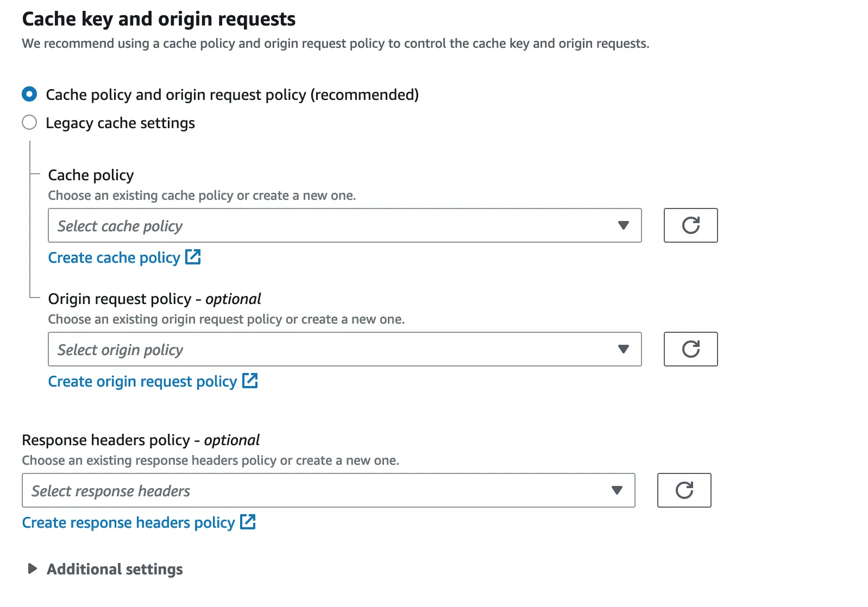Open the Select origin policy dropdown
Screen dimensions: 868x607
[x=326, y=349]
